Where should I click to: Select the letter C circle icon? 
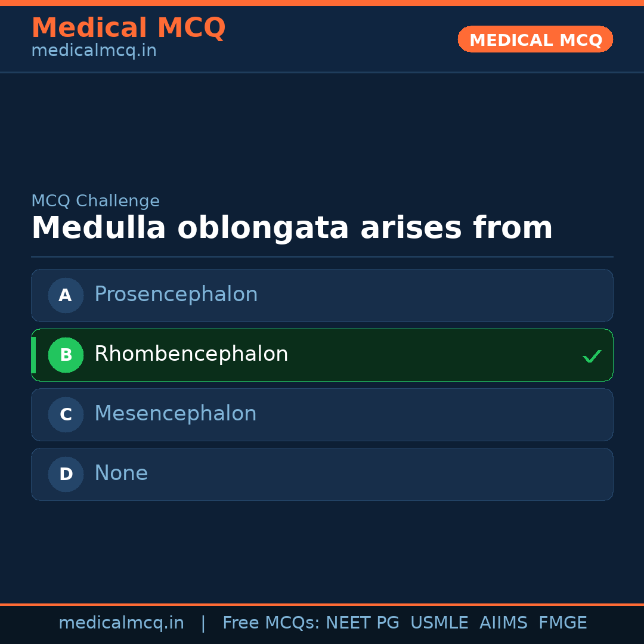pyautogui.click(x=66, y=414)
